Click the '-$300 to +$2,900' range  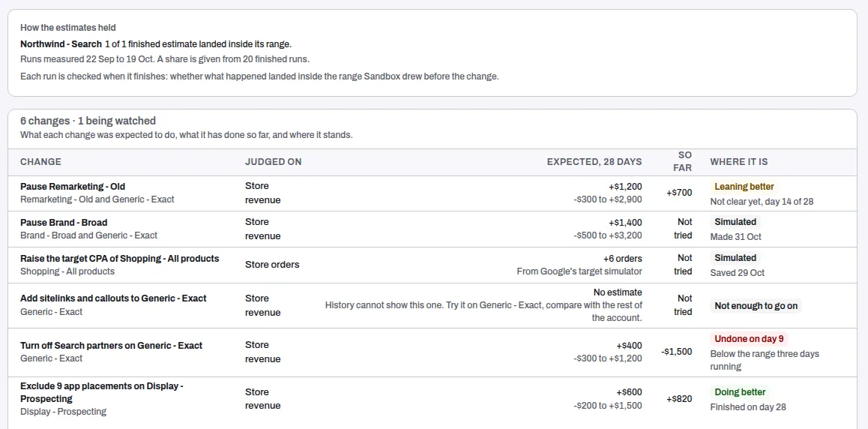click(608, 199)
